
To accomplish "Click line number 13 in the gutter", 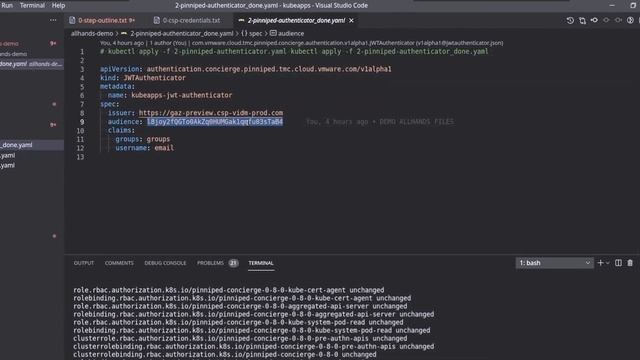I will pyautogui.click(x=80, y=157).
